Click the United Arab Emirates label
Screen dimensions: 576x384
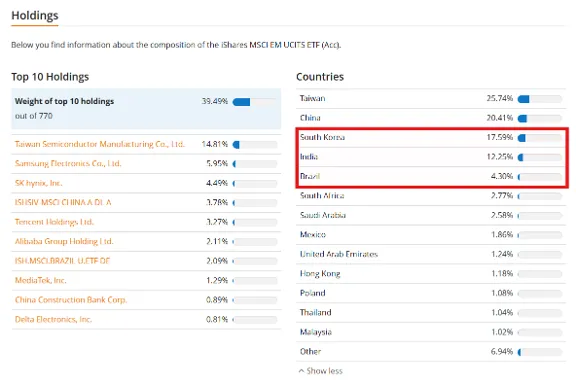[x=339, y=254]
